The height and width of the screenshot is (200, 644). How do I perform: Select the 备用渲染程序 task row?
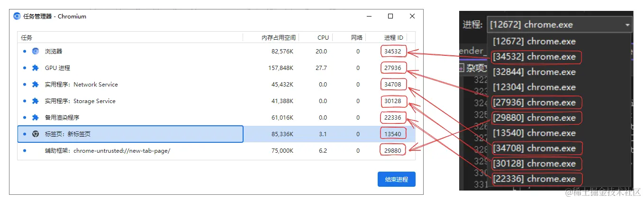217,117
